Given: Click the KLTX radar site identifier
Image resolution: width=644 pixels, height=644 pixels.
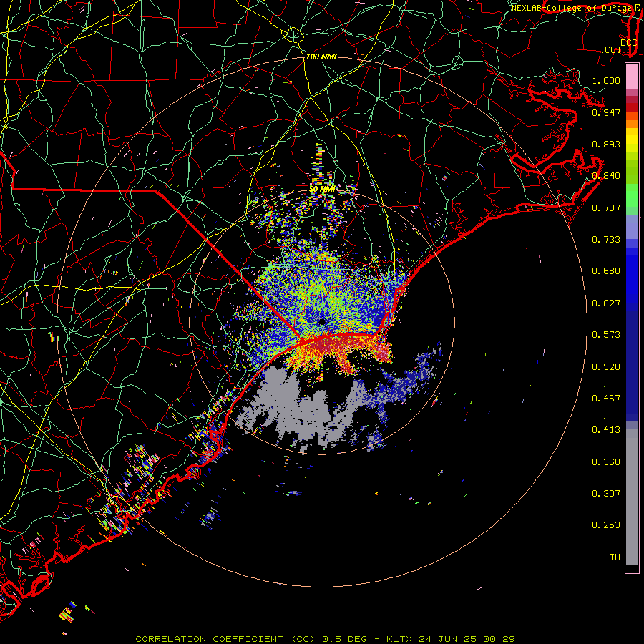Looking at the screenshot, I should tap(399, 639).
